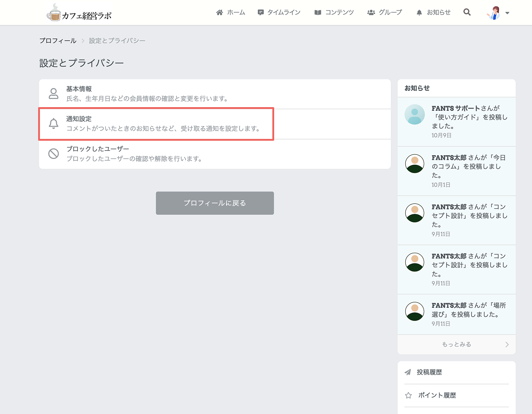
Task: Click the person icon beside 基本情報
Action: (x=54, y=94)
